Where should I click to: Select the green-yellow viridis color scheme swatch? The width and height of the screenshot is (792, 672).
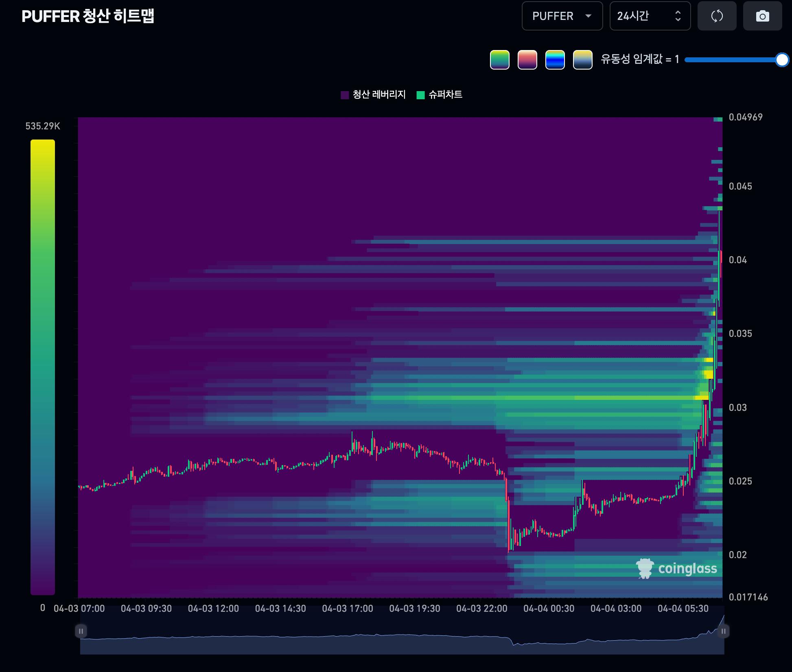pos(499,60)
